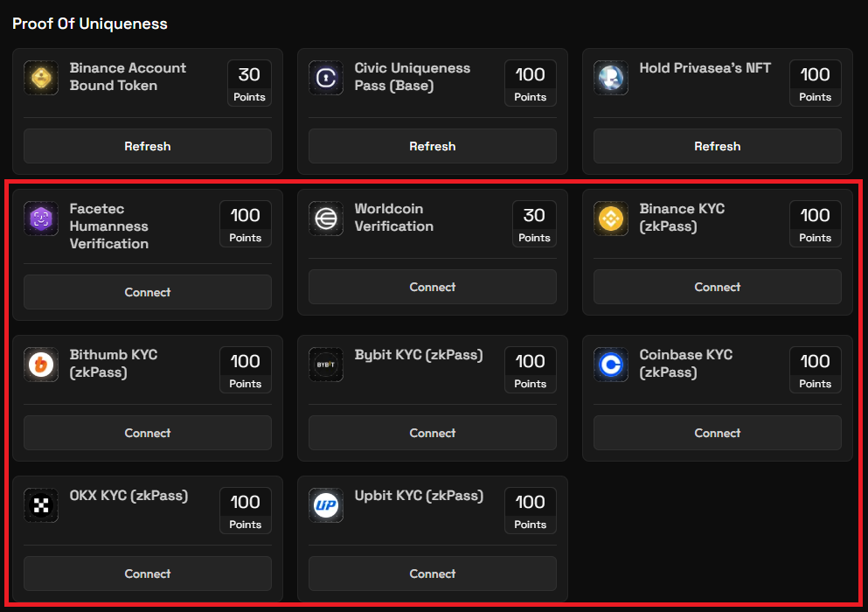This screenshot has height=612, width=868.
Task: Connect Binance KYC (zkPass)
Action: pyautogui.click(x=718, y=287)
